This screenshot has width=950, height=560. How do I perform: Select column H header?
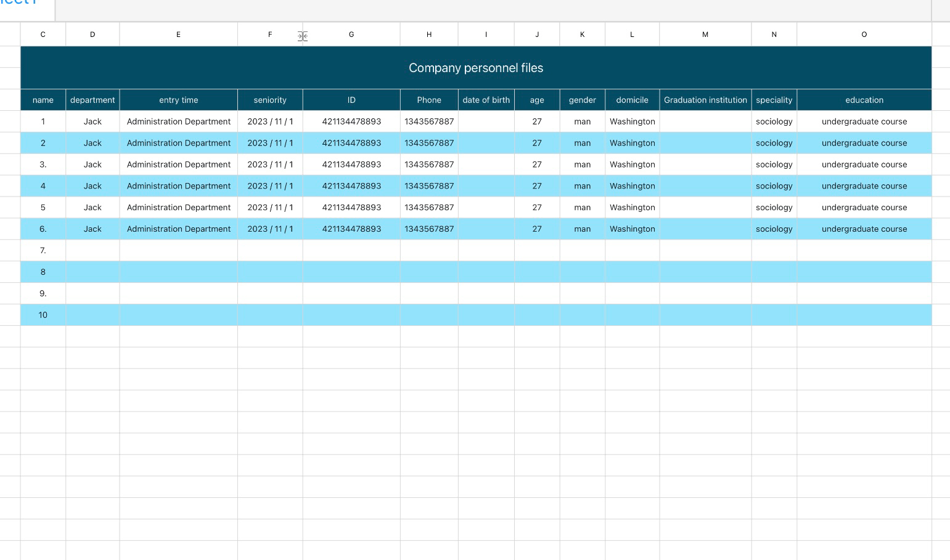pyautogui.click(x=429, y=34)
